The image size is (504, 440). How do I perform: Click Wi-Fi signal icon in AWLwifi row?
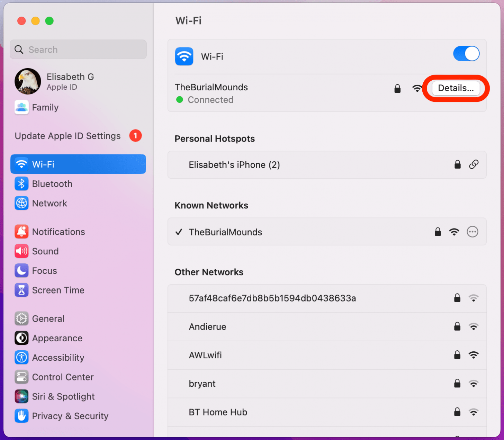[473, 355]
